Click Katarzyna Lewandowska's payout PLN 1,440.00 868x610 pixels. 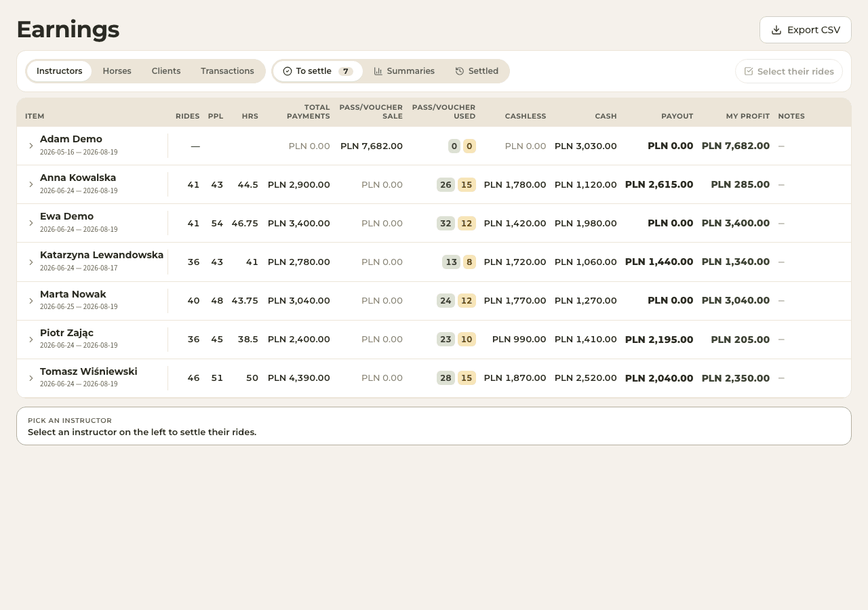659,262
